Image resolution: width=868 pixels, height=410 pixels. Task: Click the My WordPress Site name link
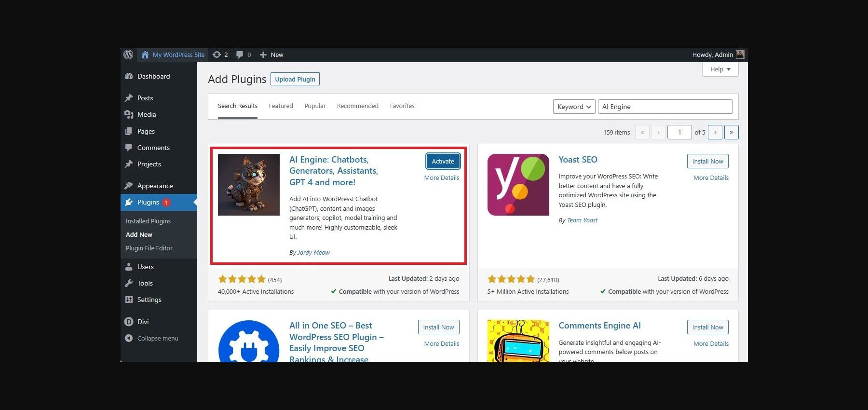[178, 55]
